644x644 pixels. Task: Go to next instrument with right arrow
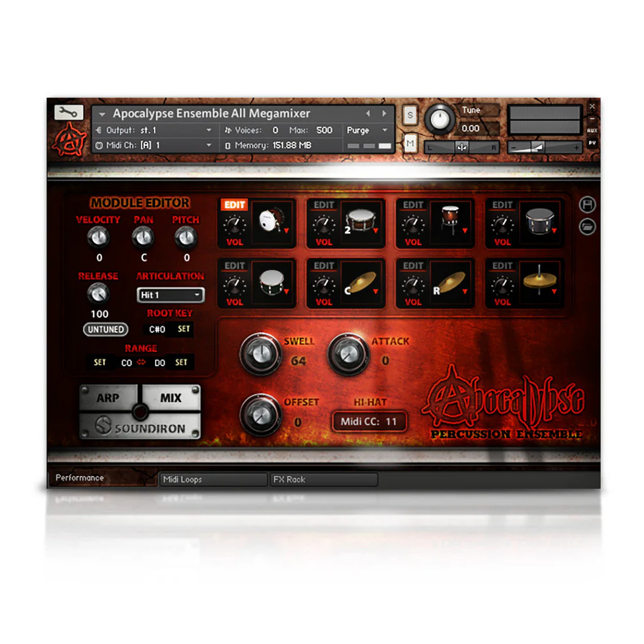click(384, 114)
